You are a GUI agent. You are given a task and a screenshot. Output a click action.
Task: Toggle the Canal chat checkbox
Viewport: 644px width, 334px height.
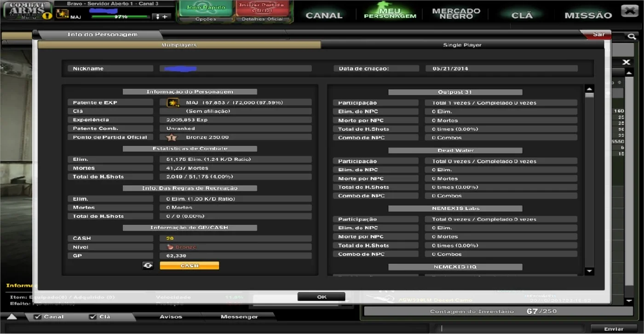(38, 317)
